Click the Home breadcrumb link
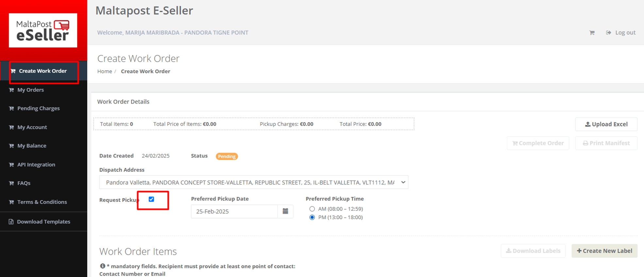This screenshot has height=277, width=644. pyautogui.click(x=105, y=71)
